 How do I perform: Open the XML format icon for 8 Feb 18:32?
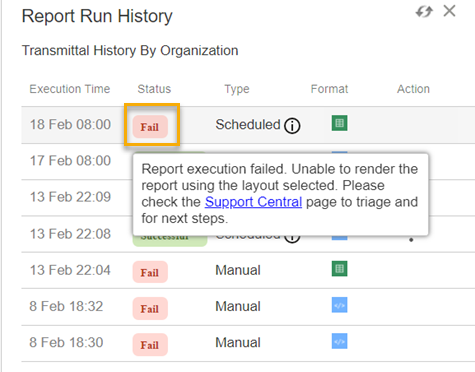pos(339,305)
